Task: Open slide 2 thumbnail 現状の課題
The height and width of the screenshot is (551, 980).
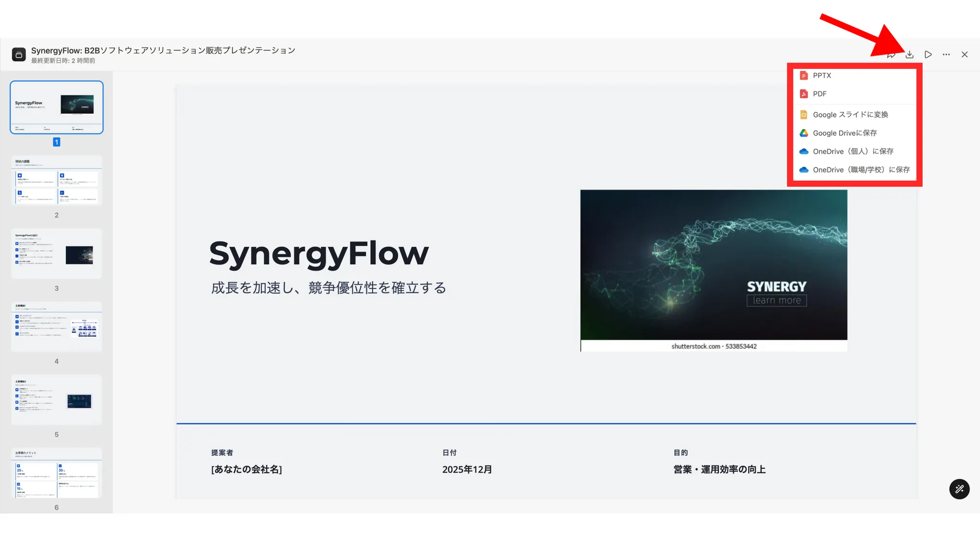Action: (56, 180)
